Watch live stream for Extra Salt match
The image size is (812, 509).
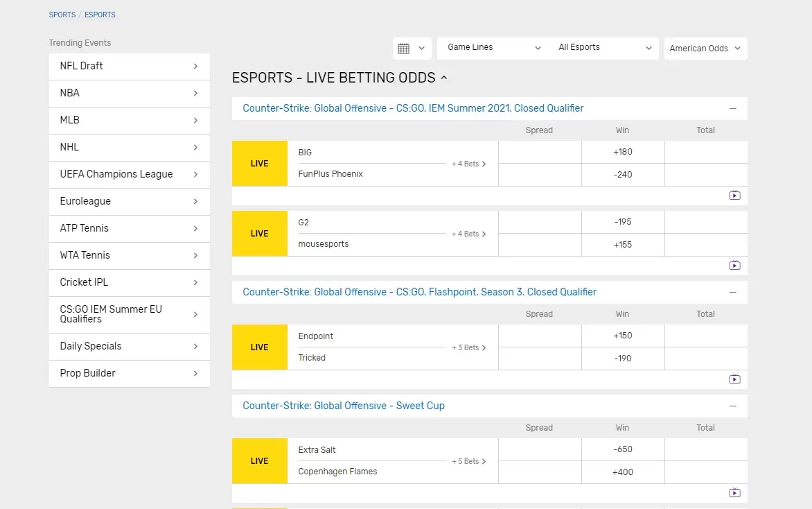734,492
